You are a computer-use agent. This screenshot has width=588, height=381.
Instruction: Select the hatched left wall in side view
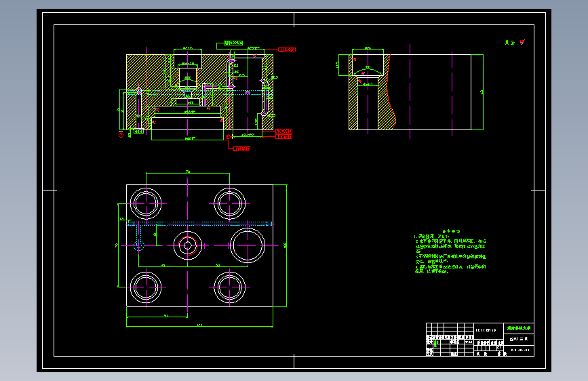353,103
